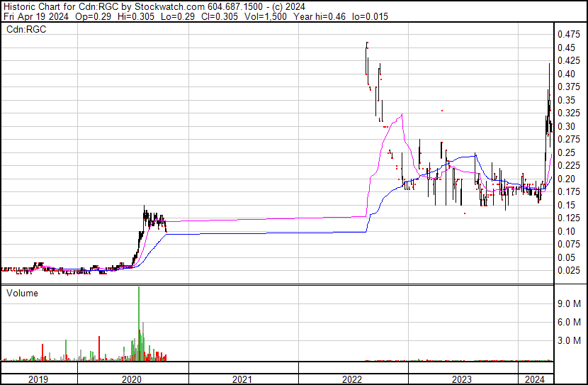Click the 'lo=0.015' year low text
The image size is (588, 385).
[370, 16]
